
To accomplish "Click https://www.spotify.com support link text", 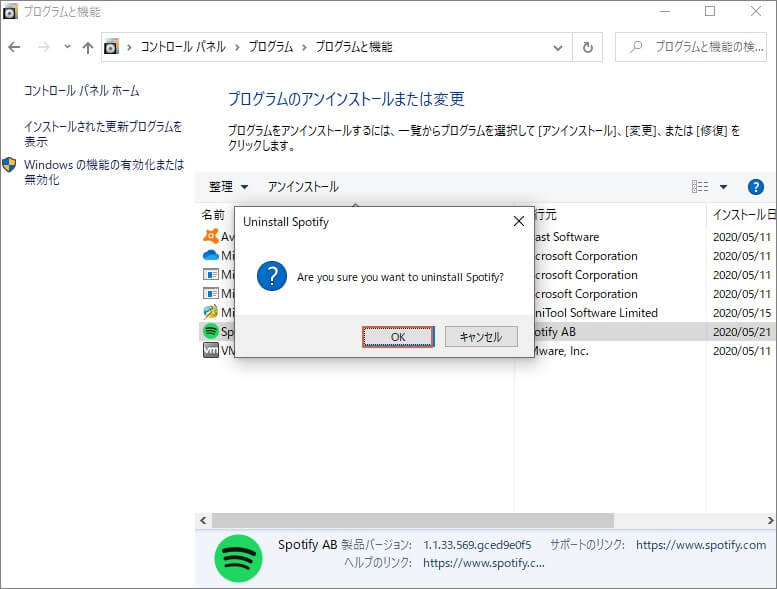I will pos(701,545).
